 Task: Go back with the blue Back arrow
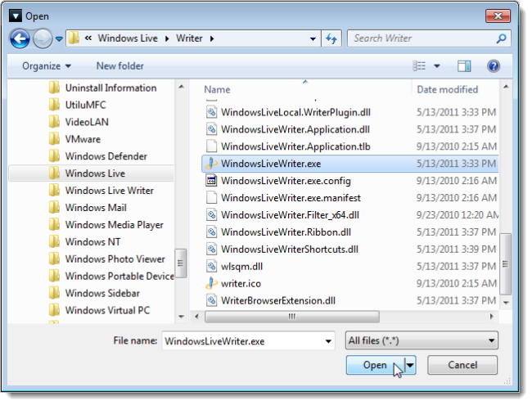click(20, 38)
